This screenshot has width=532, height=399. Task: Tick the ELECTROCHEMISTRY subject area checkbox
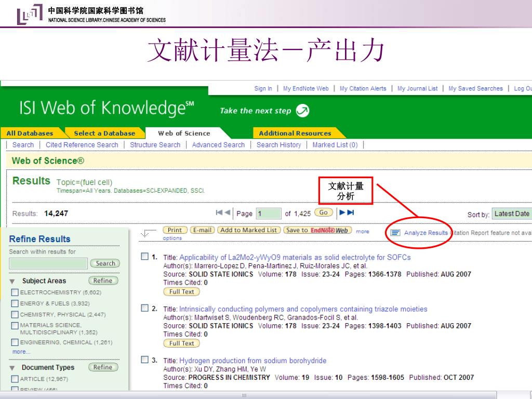15,292
